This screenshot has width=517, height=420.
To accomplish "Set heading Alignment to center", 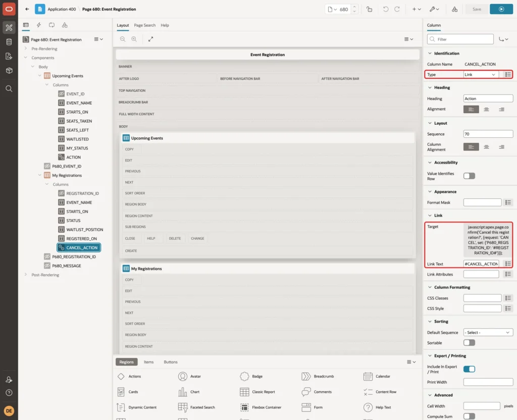I will click(x=486, y=109).
